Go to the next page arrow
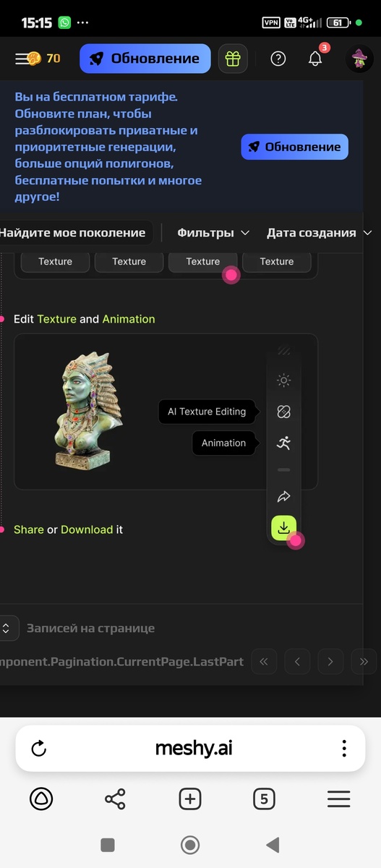This screenshot has height=868, width=381. click(330, 661)
